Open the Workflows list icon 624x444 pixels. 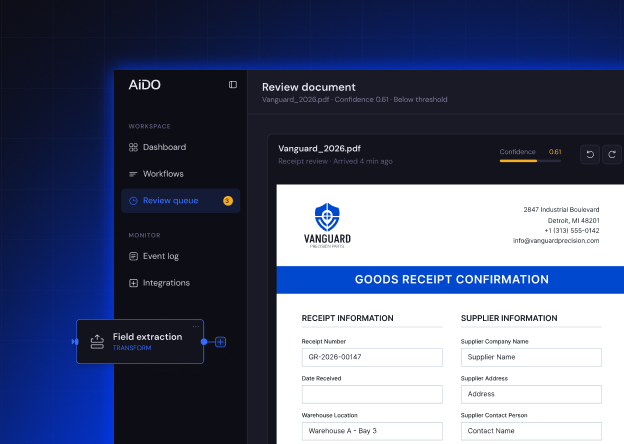pos(133,174)
